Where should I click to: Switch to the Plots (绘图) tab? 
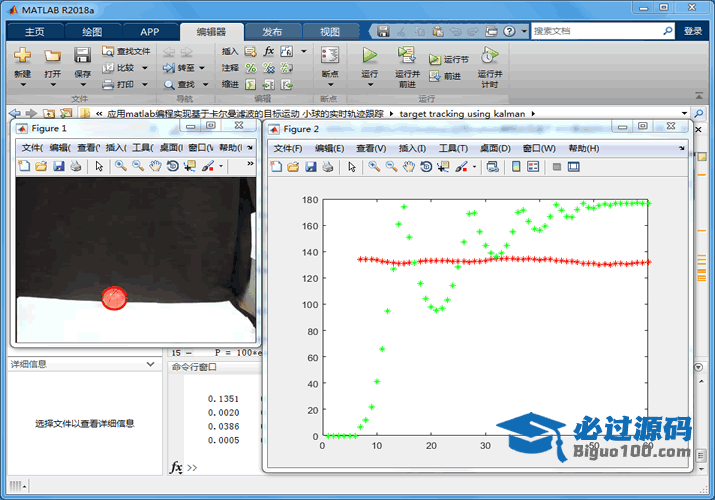[92, 32]
